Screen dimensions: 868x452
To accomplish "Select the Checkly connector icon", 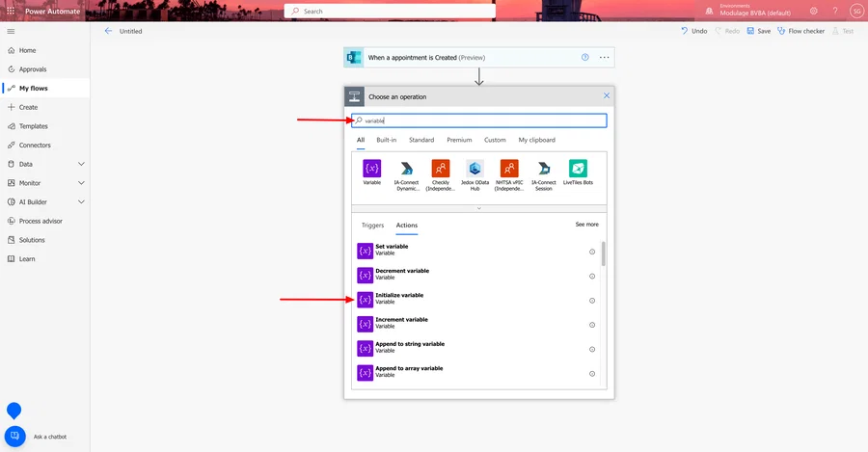I will pos(441,169).
